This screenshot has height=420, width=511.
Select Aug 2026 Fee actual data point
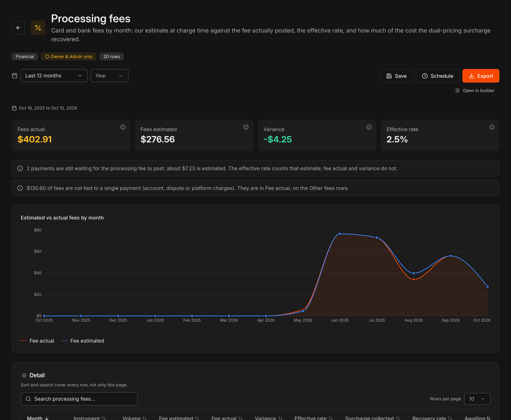click(x=414, y=279)
